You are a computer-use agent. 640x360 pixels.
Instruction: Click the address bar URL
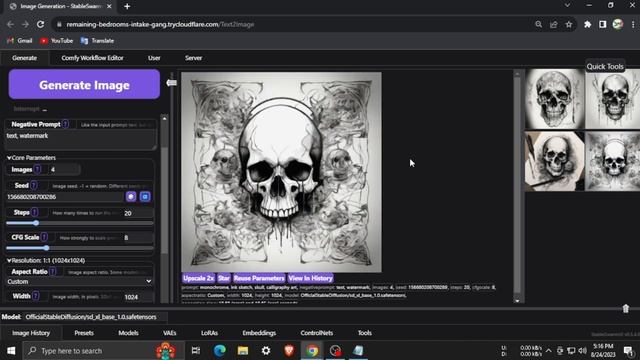[160, 24]
